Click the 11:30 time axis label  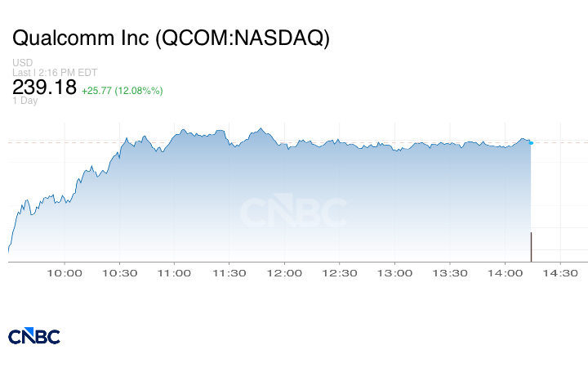click(229, 273)
